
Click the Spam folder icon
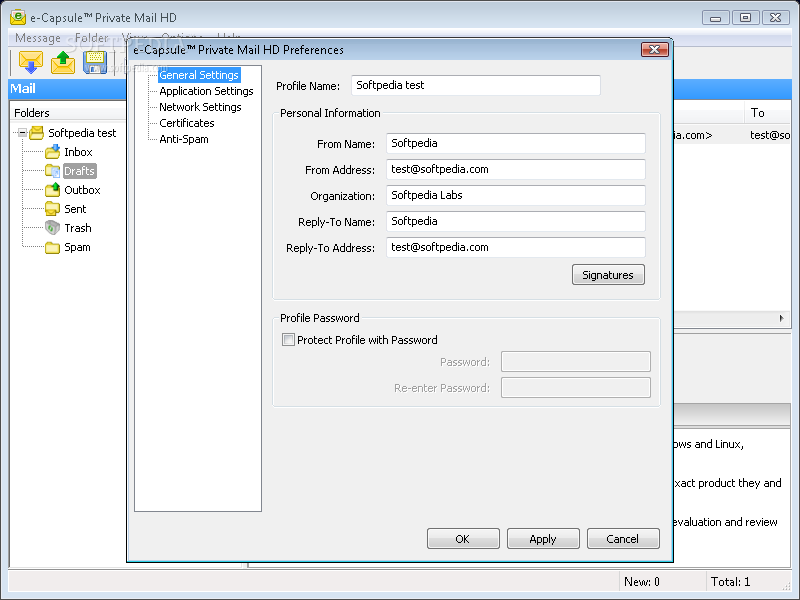click(53, 247)
